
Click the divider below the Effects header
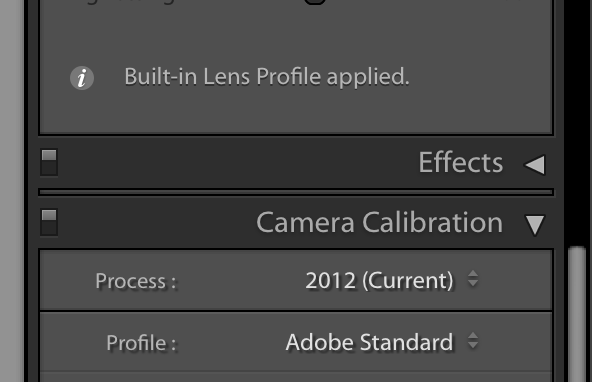(x=296, y=192)
